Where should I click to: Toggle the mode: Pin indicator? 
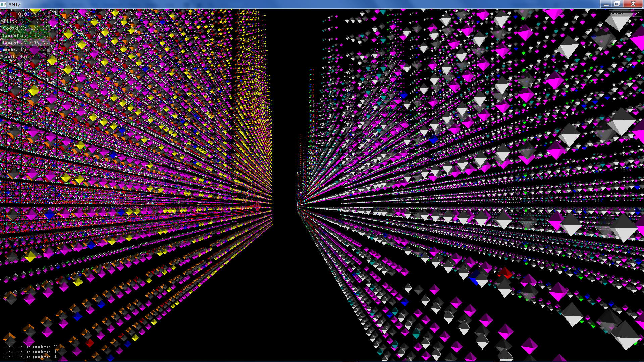(x=17, y=49)
